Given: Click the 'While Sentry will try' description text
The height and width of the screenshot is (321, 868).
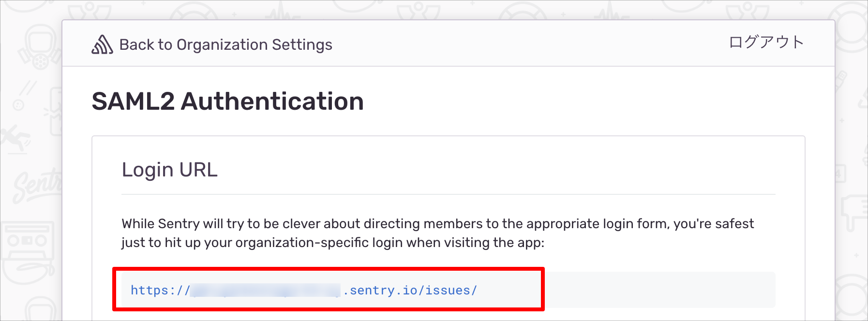Looking at the screenshot, I should 437,233.
